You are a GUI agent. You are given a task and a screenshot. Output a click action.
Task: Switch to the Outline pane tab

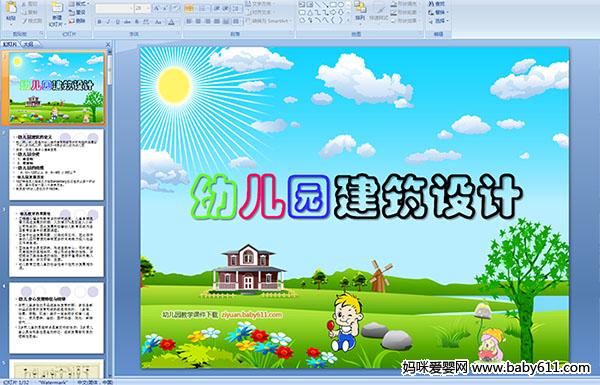[x=29, y=44]
